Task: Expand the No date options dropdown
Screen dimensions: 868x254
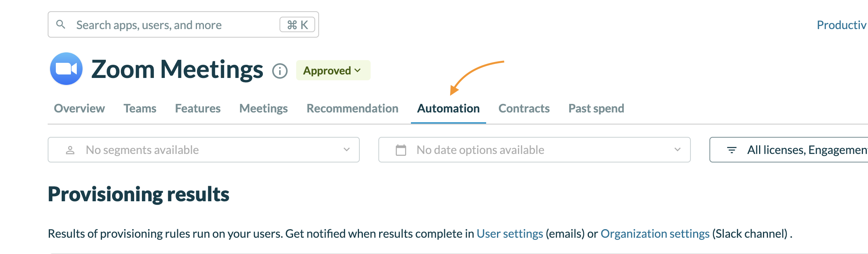Action: (677, 150)
